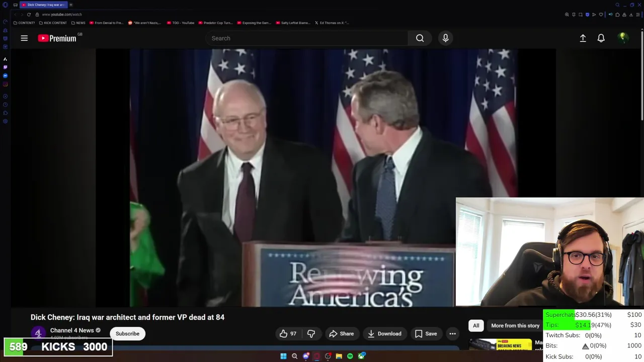Open the Create upload icon
This screenshot has width=644, height=362.
[x=583, y=38]
